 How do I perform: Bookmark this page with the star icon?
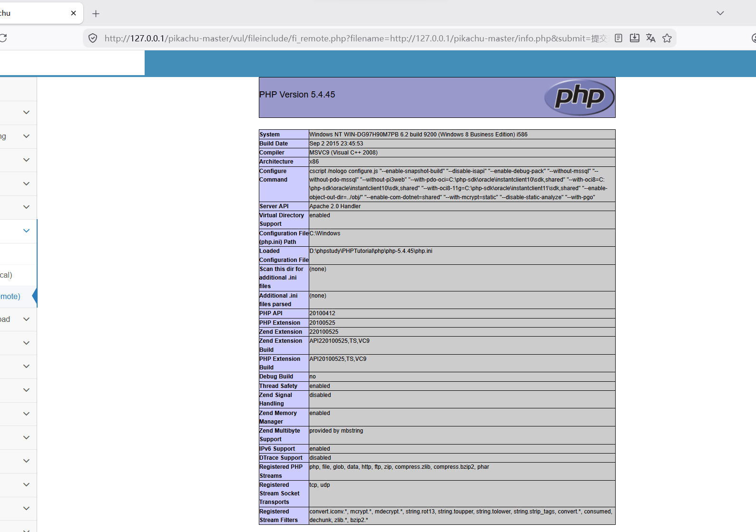[x=667, y=38]
